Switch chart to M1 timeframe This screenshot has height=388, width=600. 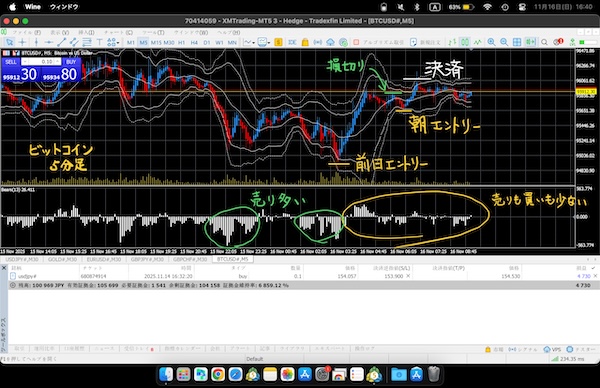tap(130, 42)
